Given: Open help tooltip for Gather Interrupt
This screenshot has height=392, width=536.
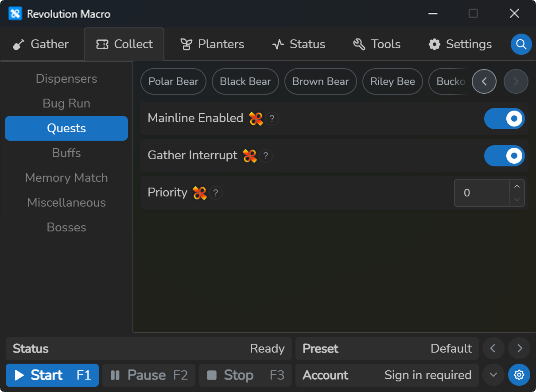Looking at the screenshot, I should [266, 156].
